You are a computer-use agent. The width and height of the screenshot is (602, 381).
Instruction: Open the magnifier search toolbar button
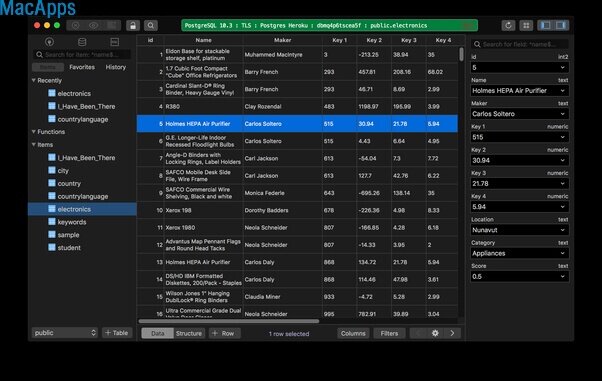pyautogui.click(x=151, y=25)
